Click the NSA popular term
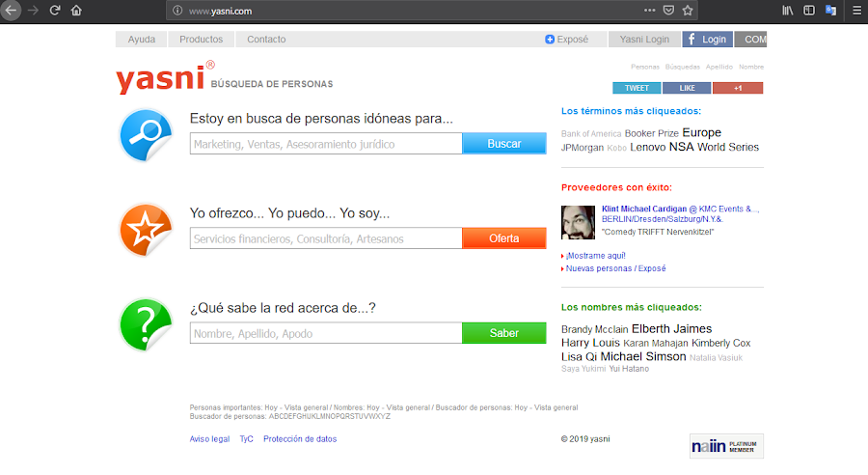The height and width of the screenshot is (475, 868). [682, 147]
